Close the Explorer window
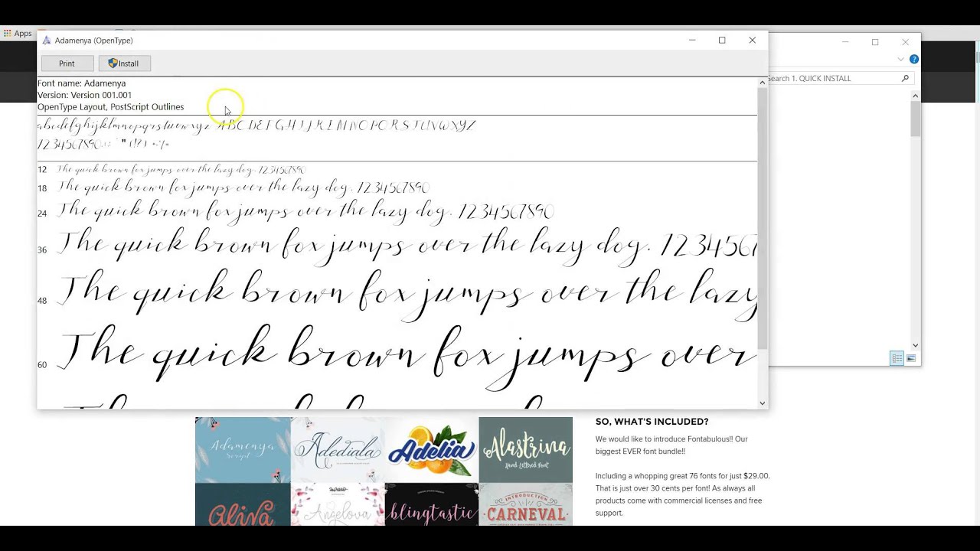Viewport: 980px width, 551px height. coord(906,42)
